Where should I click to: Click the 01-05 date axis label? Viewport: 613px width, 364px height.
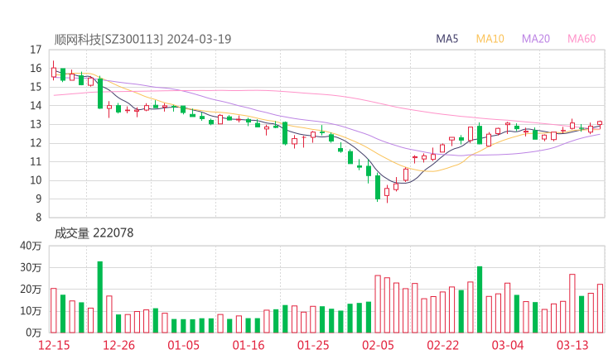pyautogui.click(x=183, y=345)
